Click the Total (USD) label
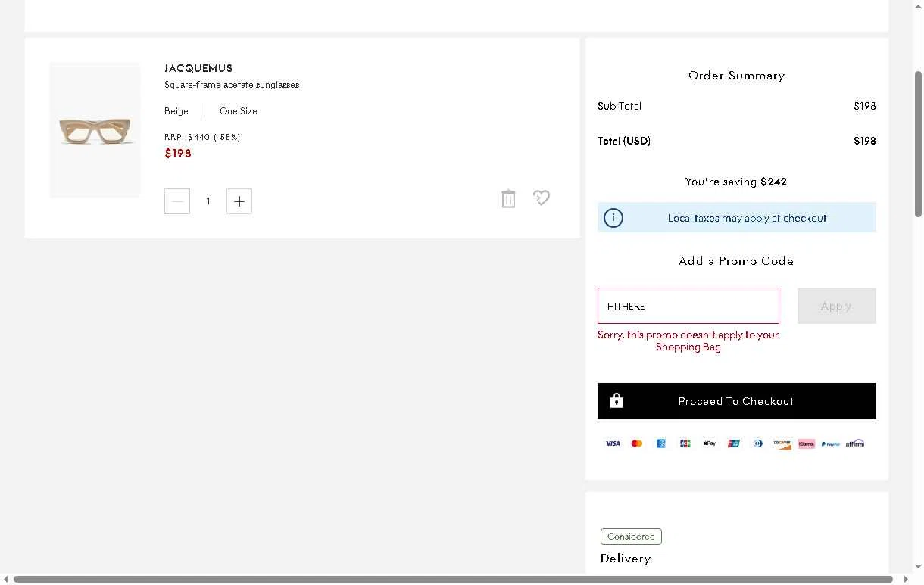 click(624, 141)
